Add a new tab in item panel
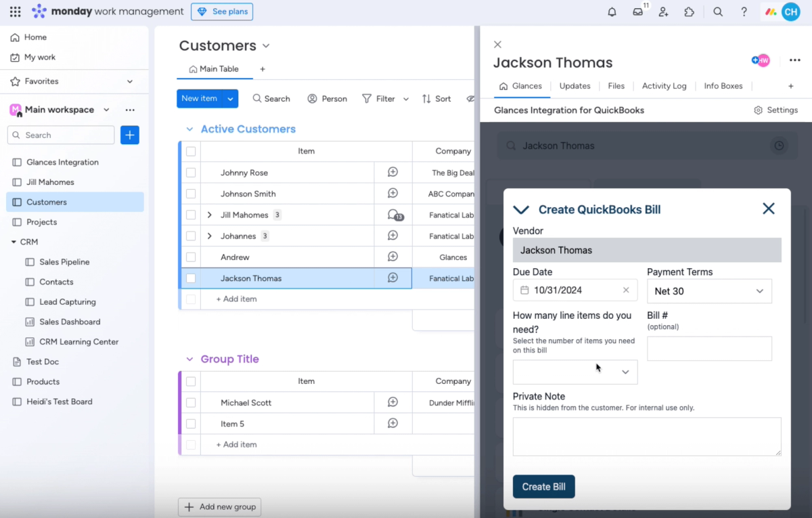Screen dimensions: 812x518 [x=790, y=86]
